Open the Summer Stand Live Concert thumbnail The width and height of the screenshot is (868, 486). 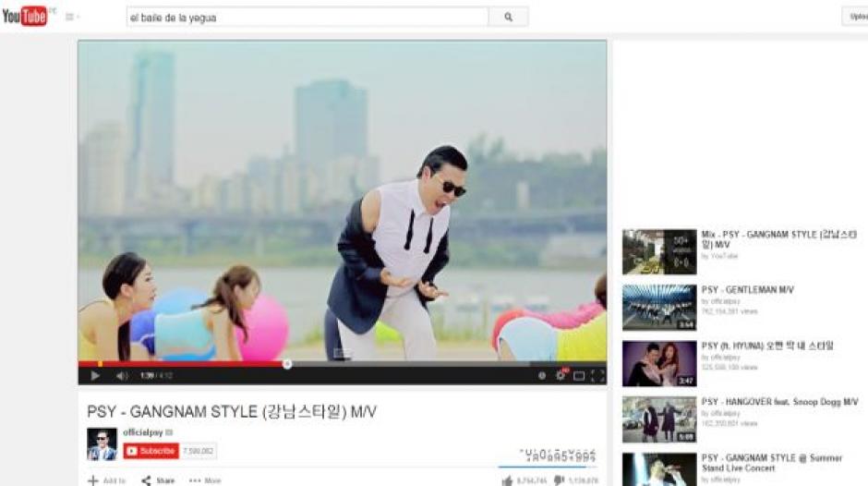(x=659, y=469)
